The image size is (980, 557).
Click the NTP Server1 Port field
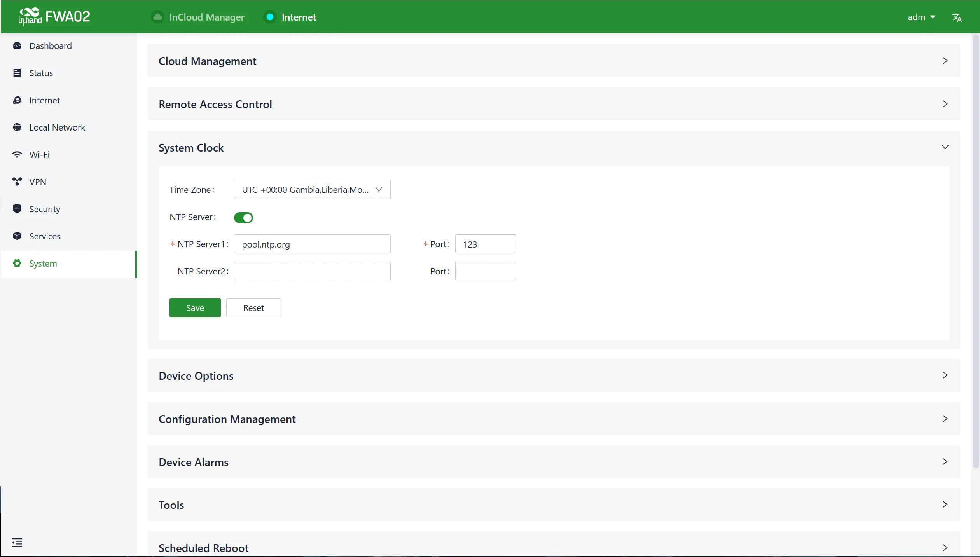486,244
